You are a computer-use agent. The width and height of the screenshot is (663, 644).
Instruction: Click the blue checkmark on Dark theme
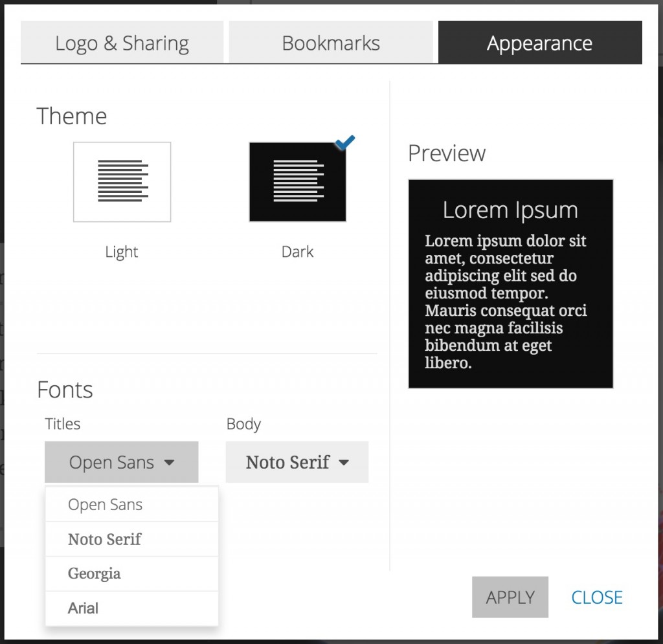(345, 142)
